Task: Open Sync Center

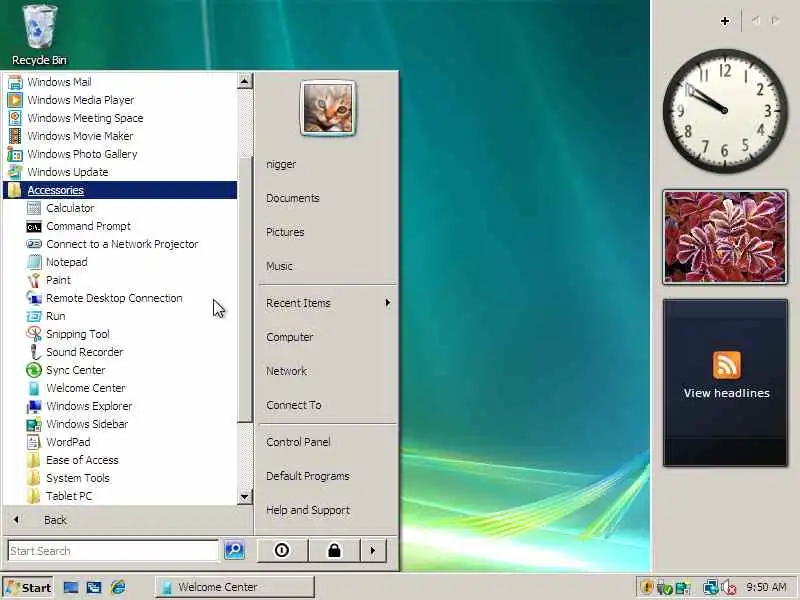Action: 120,370
